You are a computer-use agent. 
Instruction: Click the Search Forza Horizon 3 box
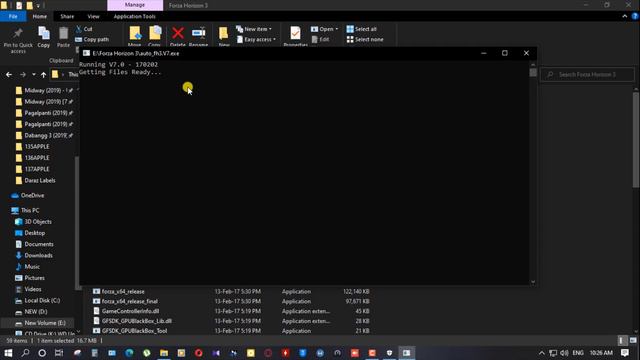pyautogui.click(x=587, y=75)
